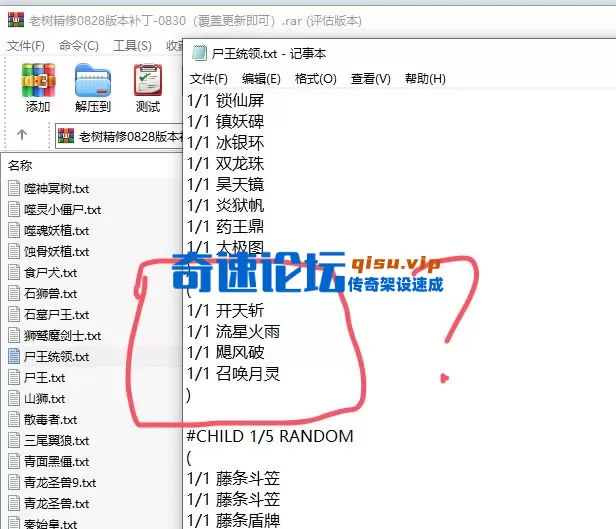Click the up-one-level arrow in WinRAR
The width and height of the screenshot is (616, 529).
(22, 135)
